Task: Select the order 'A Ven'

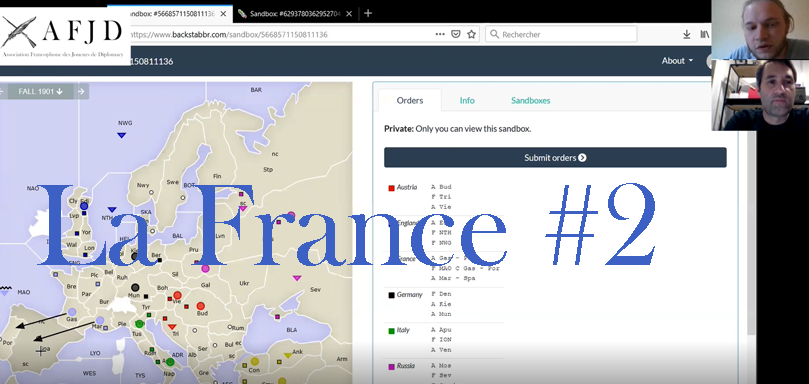Action: [x=441, y=350]
